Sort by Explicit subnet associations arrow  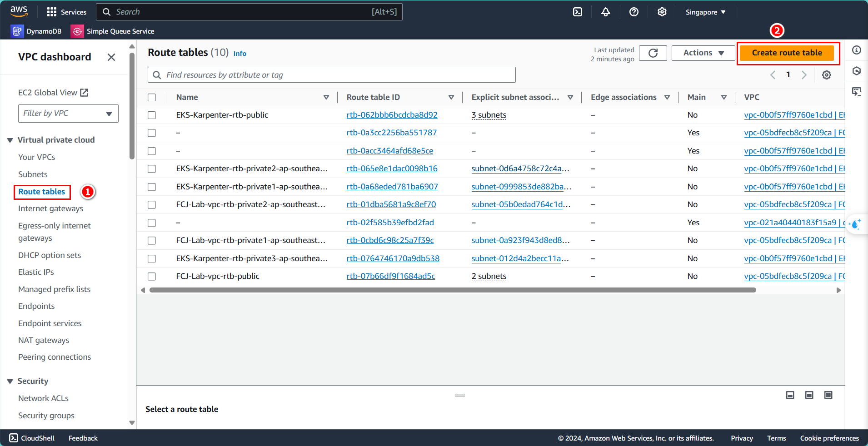[x=570, y=97]
